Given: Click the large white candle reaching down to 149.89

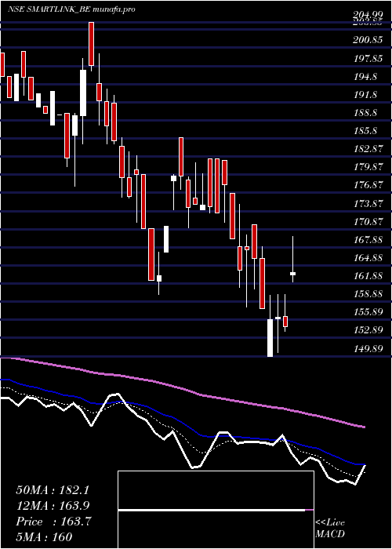Looking at the screenshot, I should [x=270, y=337].
